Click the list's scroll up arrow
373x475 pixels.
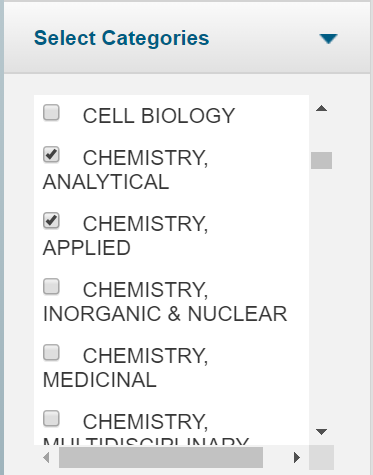(321, 108)
